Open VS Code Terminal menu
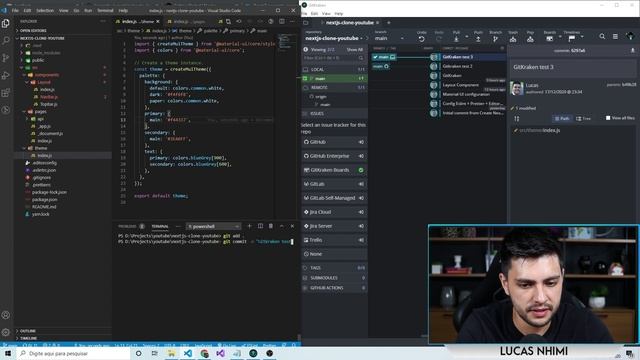Image resolution: width=640 pixels, height=360 pixels. [x=105, y=11]
